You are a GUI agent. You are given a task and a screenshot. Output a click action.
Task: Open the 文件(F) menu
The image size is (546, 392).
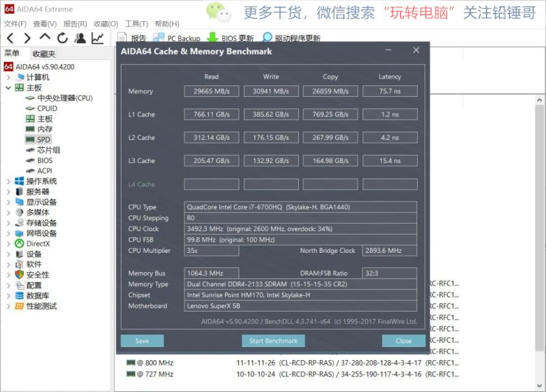click(x=15, y=24)
